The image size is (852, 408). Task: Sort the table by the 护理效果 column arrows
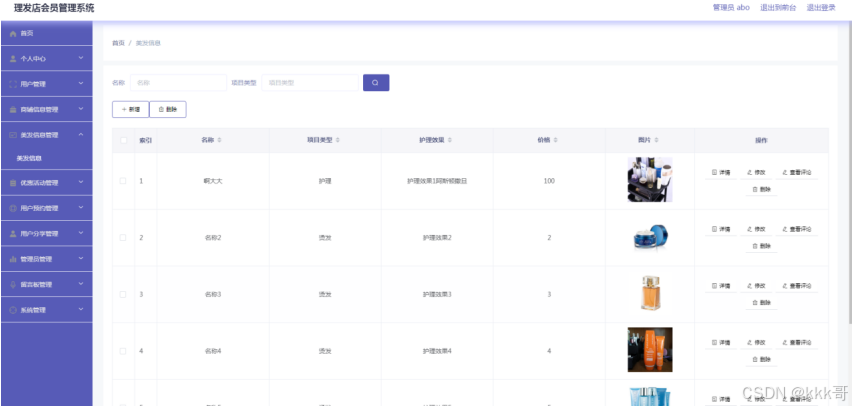[x=450, y=140]
